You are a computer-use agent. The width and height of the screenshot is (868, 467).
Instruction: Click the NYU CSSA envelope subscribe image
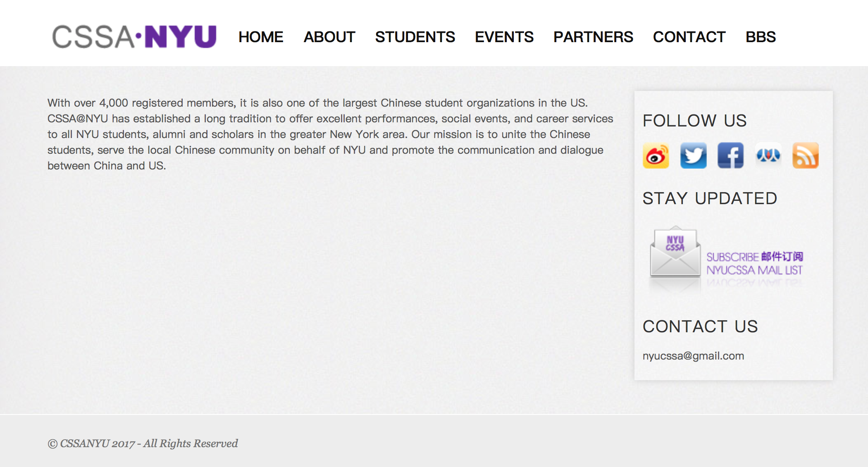(726, 259)
